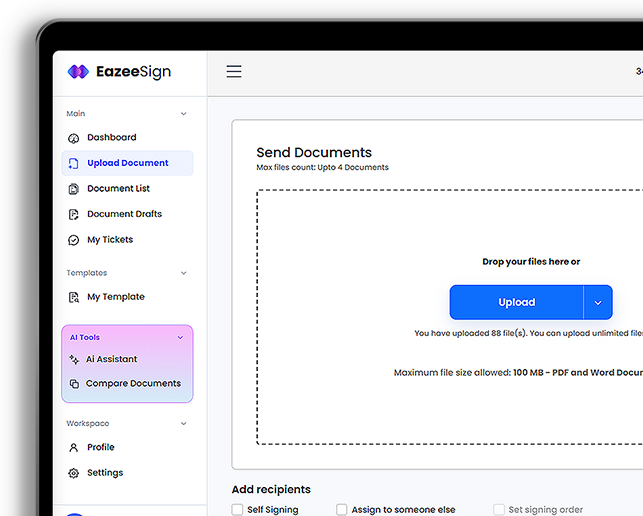Click the Send Documents heading
Screen dimensions: 643x516
pyautogui.click(x=314, y=153)
